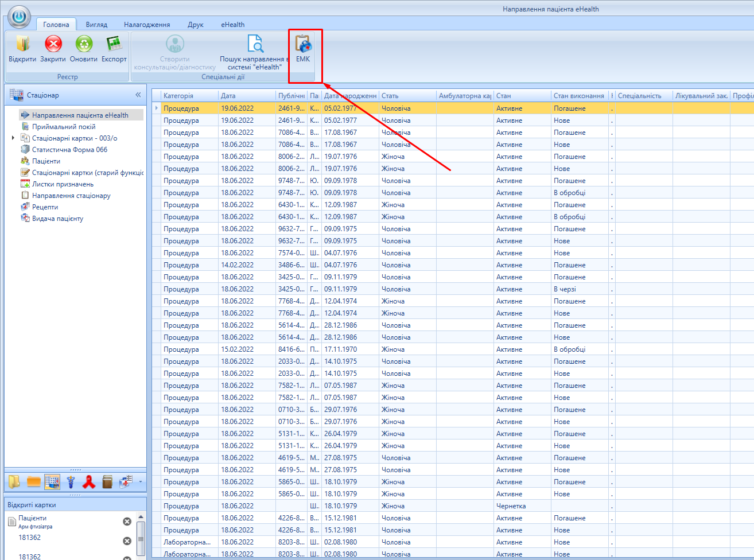The width and height of the screenshot is (754, 560).
Task: Click the Відкрити ribbon icon
Action: point(22,44)
